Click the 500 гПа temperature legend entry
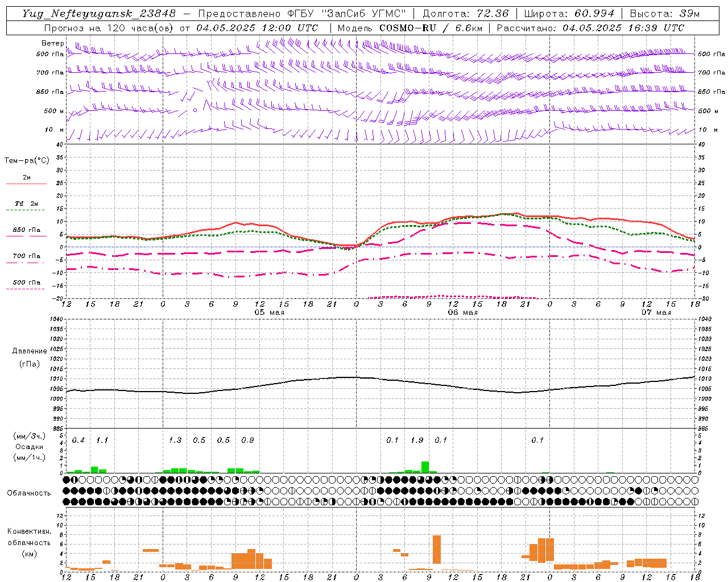Image resolution: width=728 pixels, height=582 pixels. click(x=27, y=282)
